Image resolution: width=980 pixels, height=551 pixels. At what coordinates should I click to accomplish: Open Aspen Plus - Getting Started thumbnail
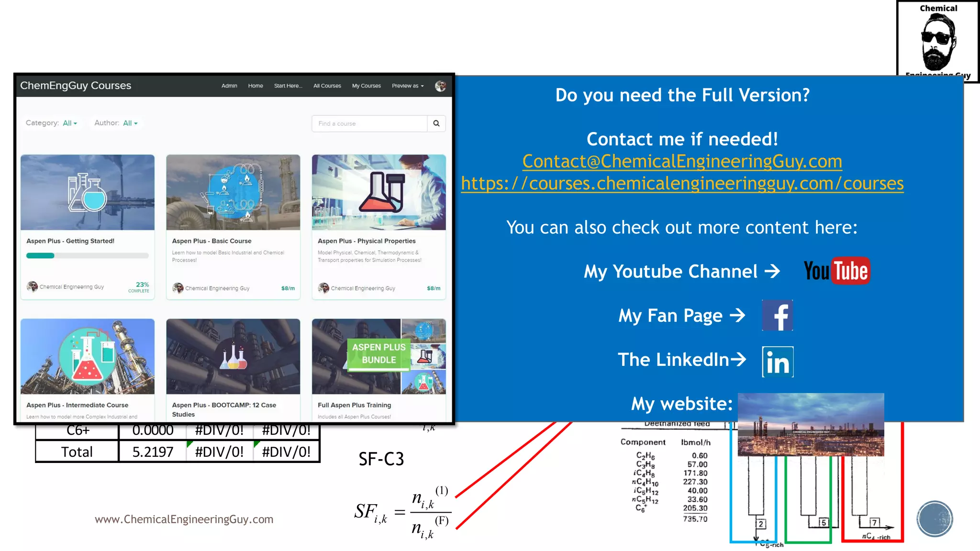coord(88,192)
